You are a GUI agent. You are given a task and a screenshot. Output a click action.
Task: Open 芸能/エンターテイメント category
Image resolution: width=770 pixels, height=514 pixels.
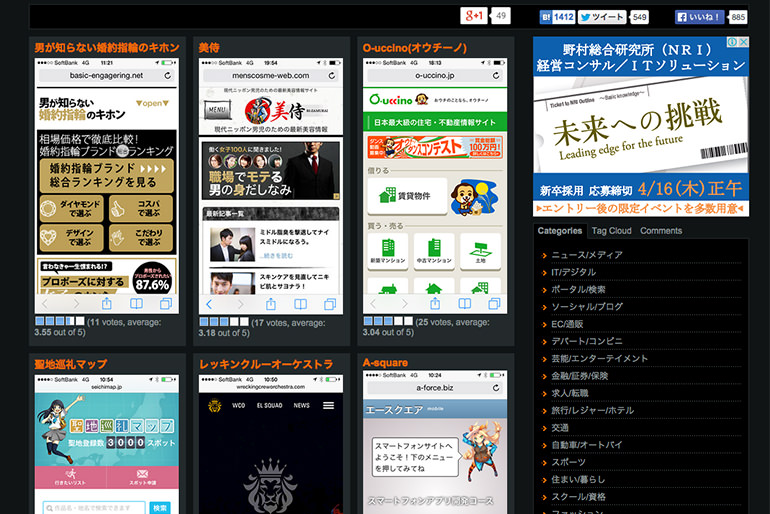pyautogui.click(x=600, y=358)
